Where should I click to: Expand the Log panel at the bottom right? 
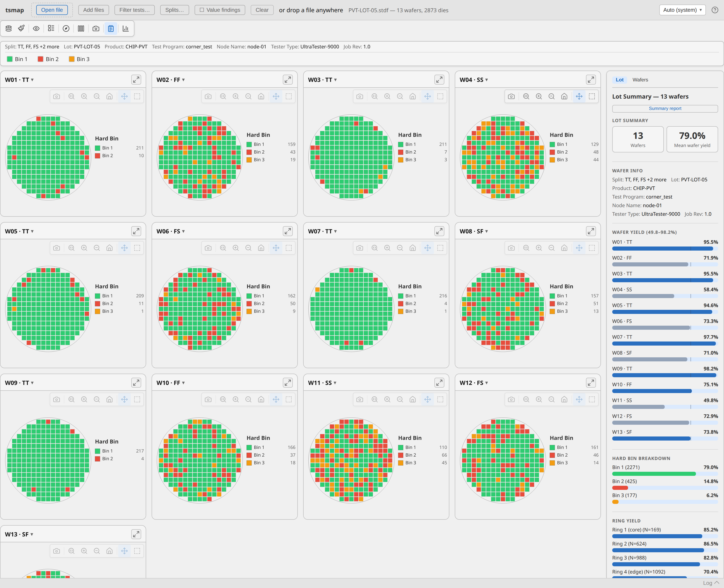[x=710, y=583]
